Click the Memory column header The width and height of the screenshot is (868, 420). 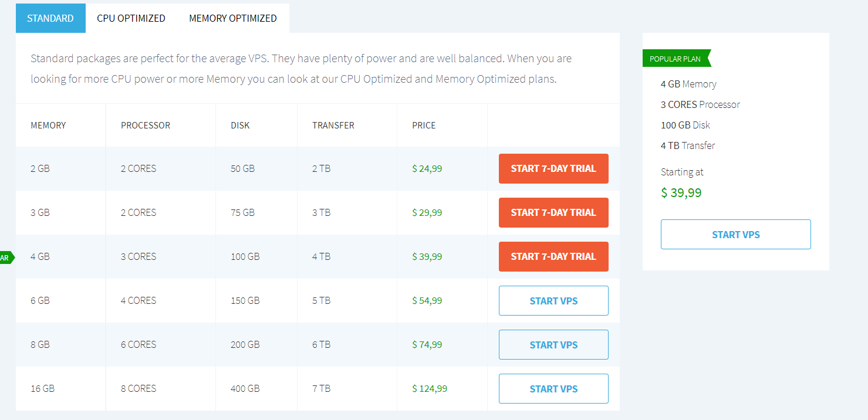[48, 126]
